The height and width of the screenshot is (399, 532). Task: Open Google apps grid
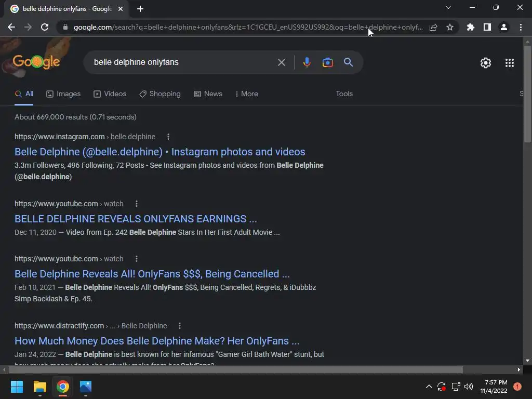510,63
